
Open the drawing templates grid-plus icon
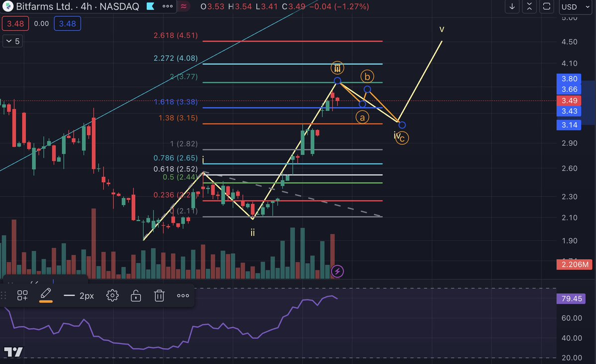pos(22,295)
